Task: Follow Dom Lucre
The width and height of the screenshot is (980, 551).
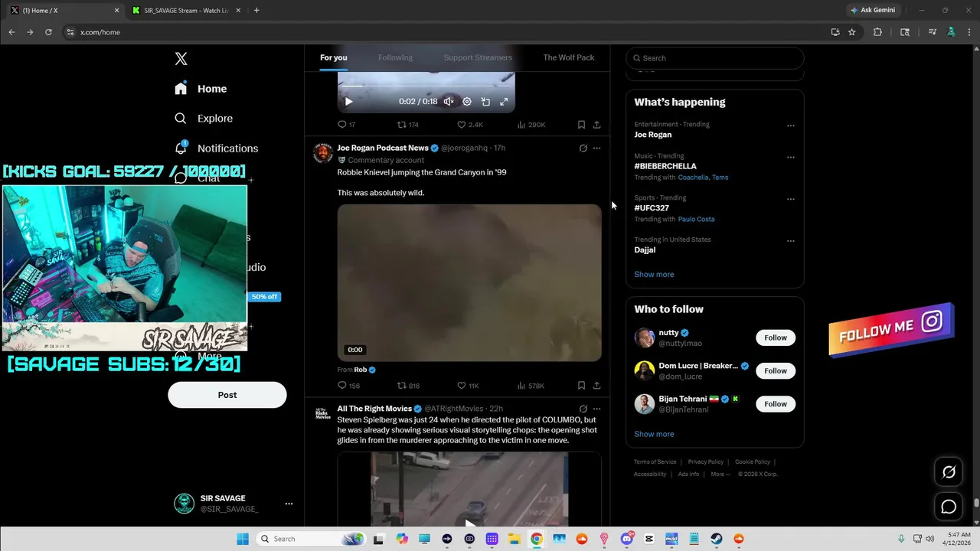Action: tap(776, 371)
